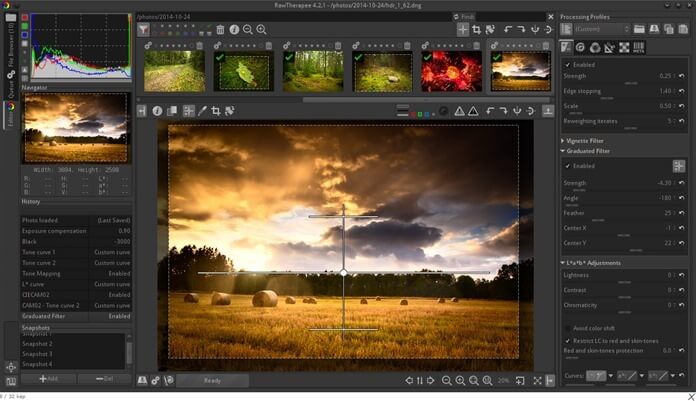
Task: Open red sparks thumbnail in filmstrip
Action: [x=451, y=71]
